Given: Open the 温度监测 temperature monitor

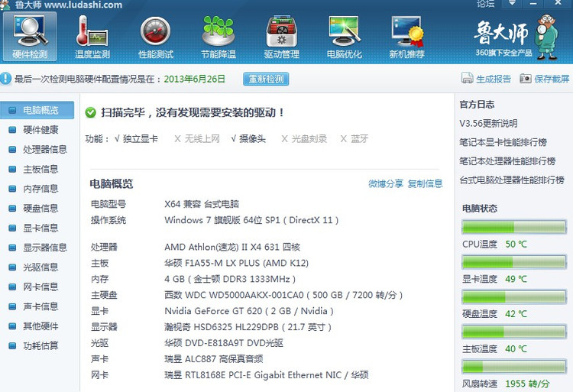Looking at the screenshot, I should (x=92, y=37).
